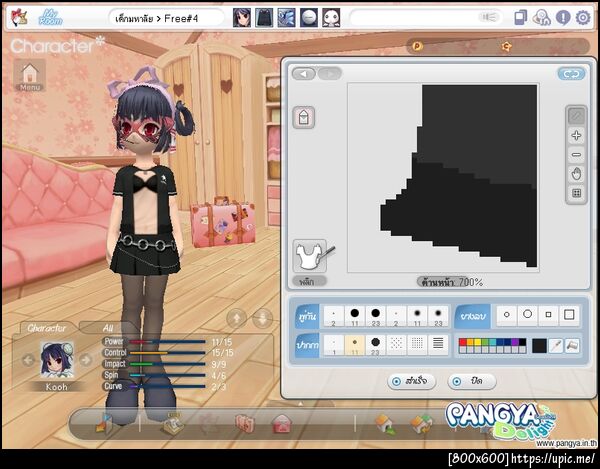Pick the purple color swatch
Viewport: 600px width, 469px height.
(x=515, y=342)
